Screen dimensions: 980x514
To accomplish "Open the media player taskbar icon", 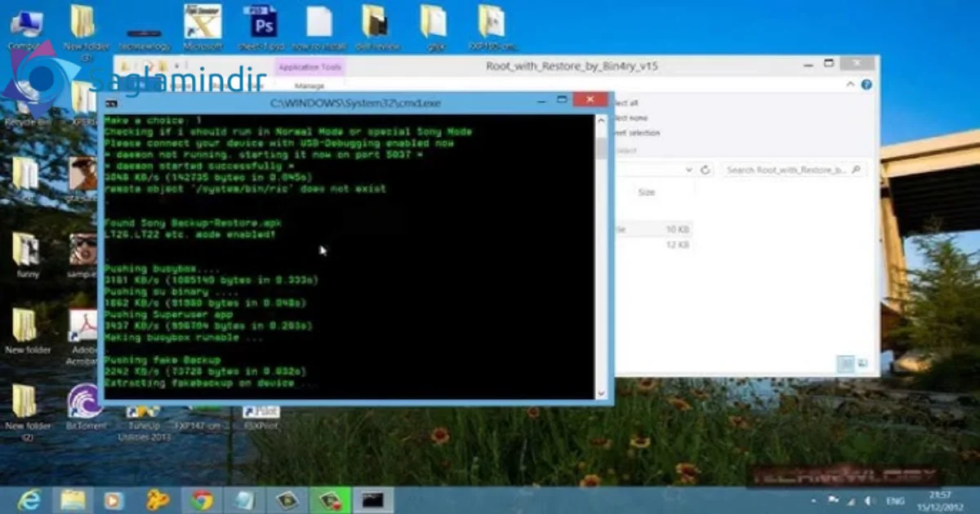I will tap(115, 500).
